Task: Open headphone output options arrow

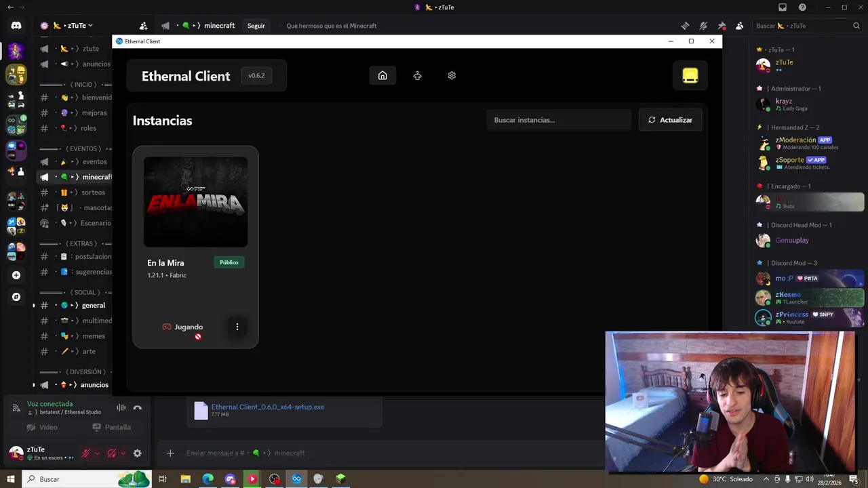Action: point(123,453)
